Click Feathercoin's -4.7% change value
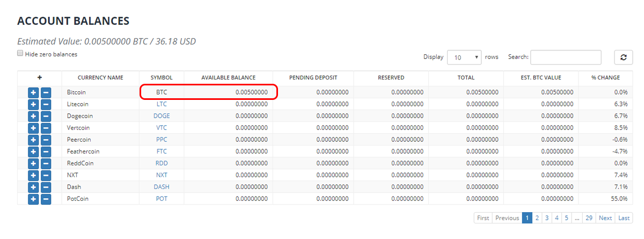644x239 pixels. click(x=620, y=151)
